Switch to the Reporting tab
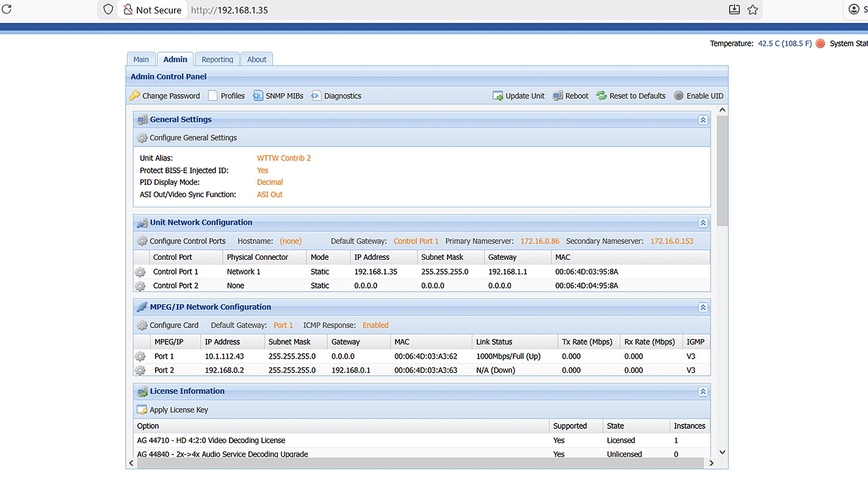This screenshot has height=488, width=868. (217, 59)
